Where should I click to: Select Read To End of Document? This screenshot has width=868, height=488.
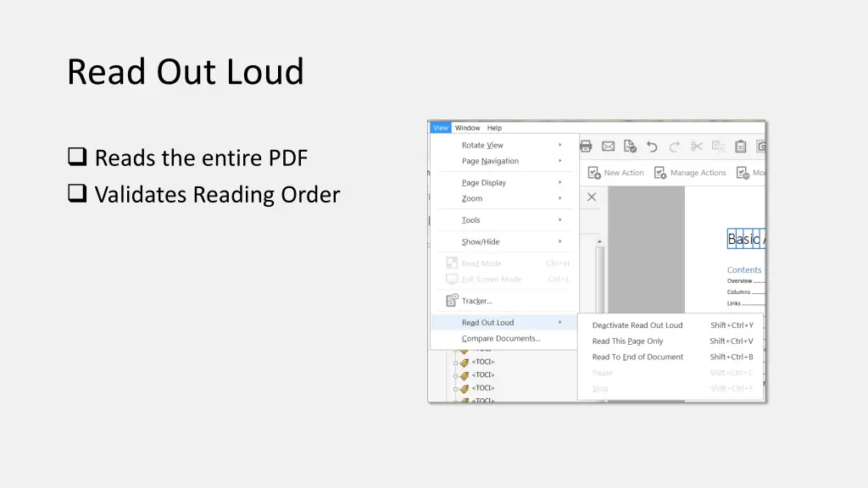coord(637,357)
